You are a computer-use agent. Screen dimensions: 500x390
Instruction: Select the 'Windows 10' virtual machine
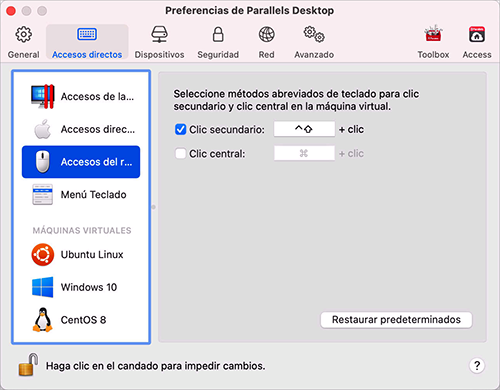81,287
